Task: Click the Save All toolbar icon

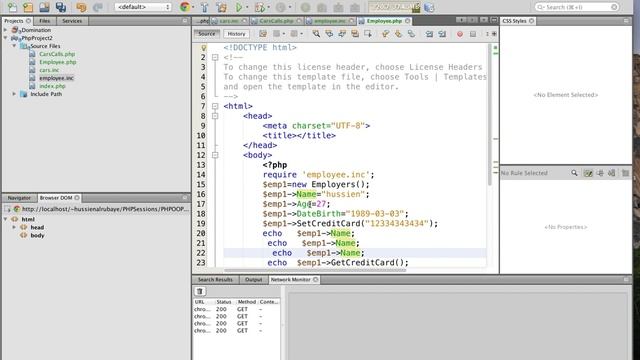Action: [61, 7]
